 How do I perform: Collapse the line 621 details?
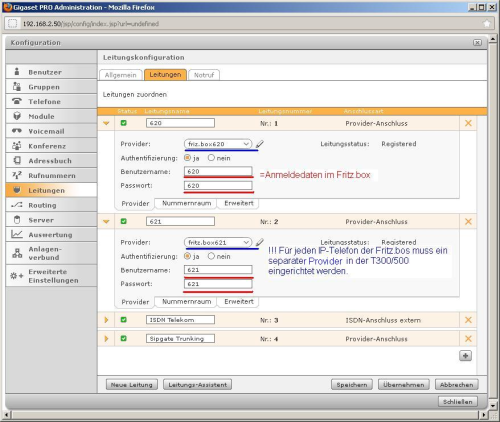(x=106, y=221)
